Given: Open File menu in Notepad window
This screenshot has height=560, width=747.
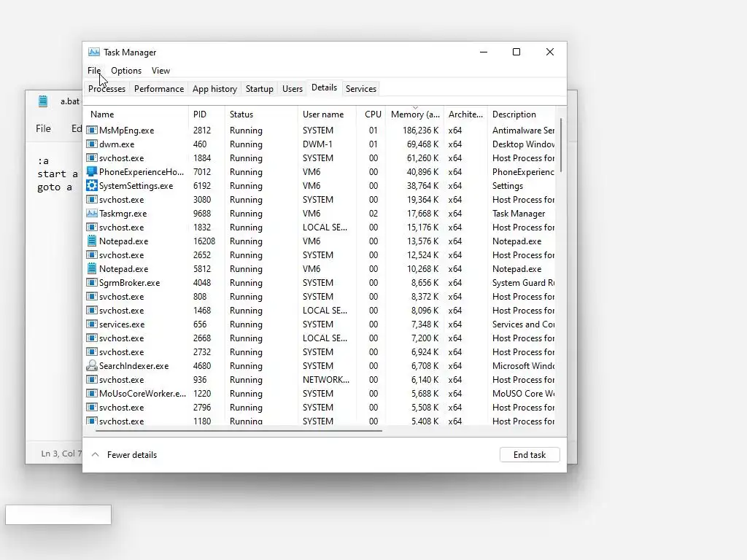Looking at the screenshot, I should point(43,128).
